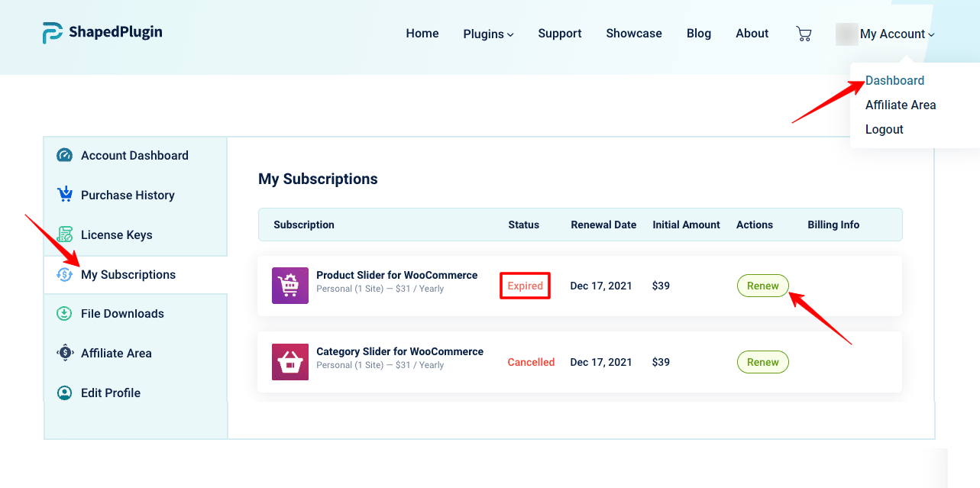The image size is (980, 488).
Task: Expand the Plugins dropdown menu
Action: point(488,34)
